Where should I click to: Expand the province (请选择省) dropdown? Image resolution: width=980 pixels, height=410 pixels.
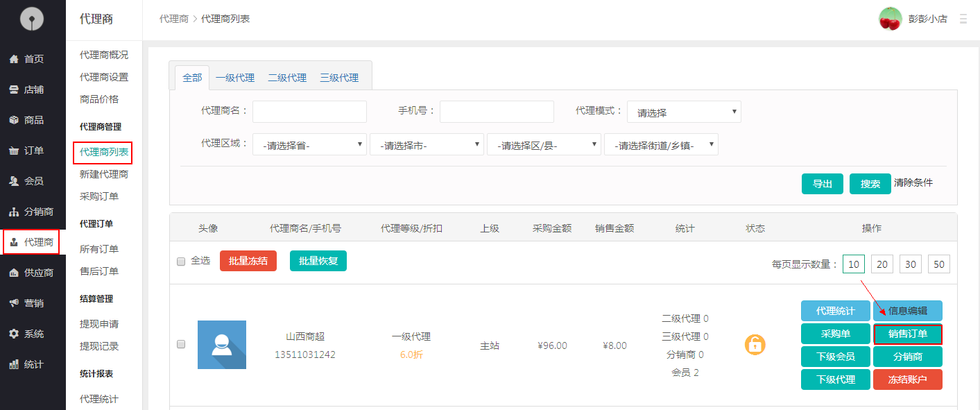tap(309, 145)
